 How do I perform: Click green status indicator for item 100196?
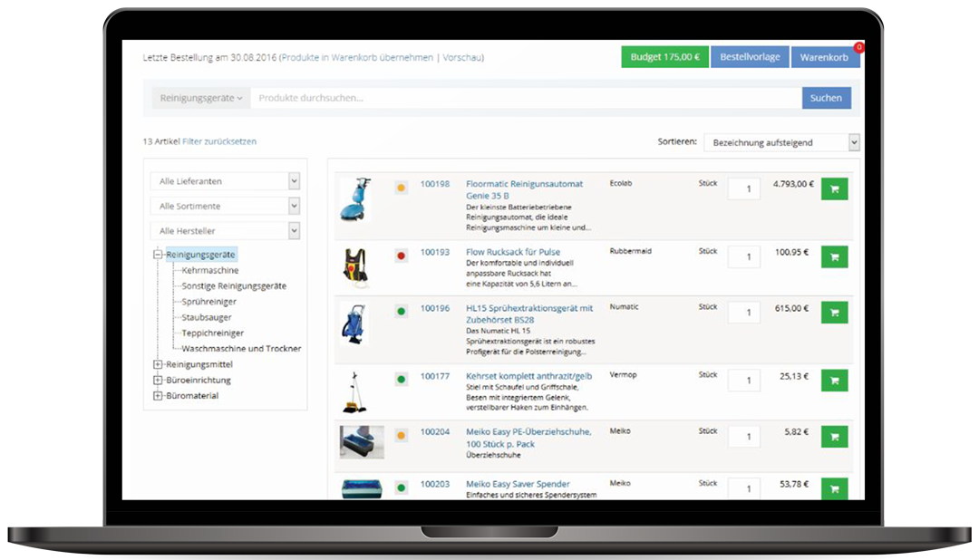point(401,313)
